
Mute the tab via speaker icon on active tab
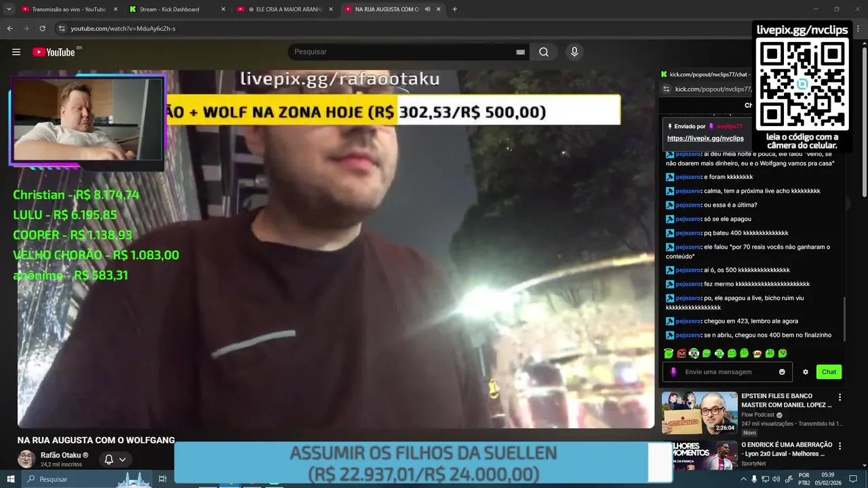(427, 9)
